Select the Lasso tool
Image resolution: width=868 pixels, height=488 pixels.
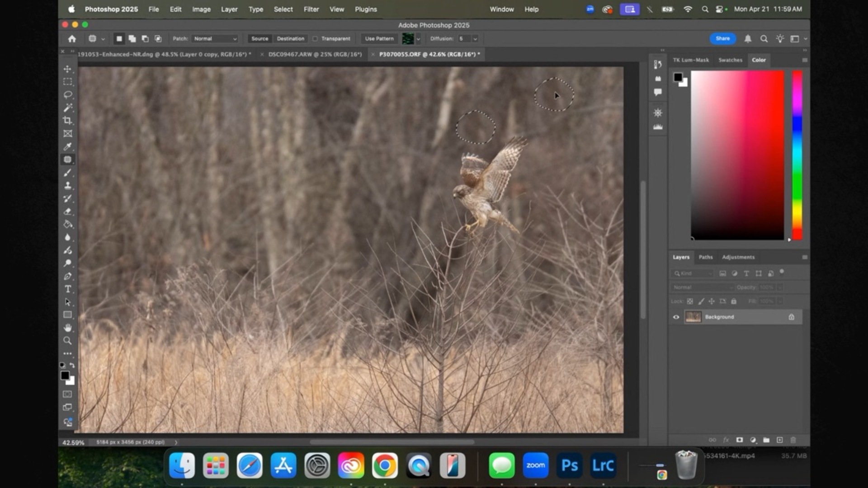pos(68,94)
